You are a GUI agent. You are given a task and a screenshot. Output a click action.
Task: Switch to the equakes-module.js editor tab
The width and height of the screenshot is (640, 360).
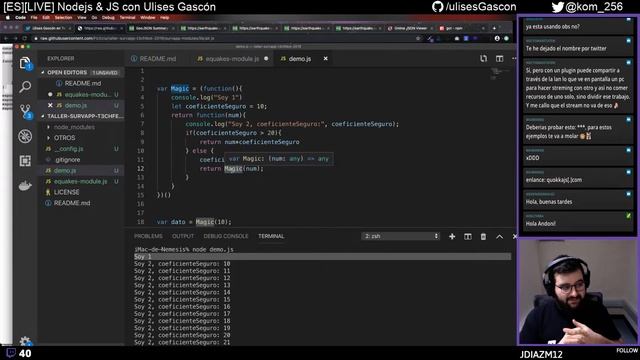[232, 59]
